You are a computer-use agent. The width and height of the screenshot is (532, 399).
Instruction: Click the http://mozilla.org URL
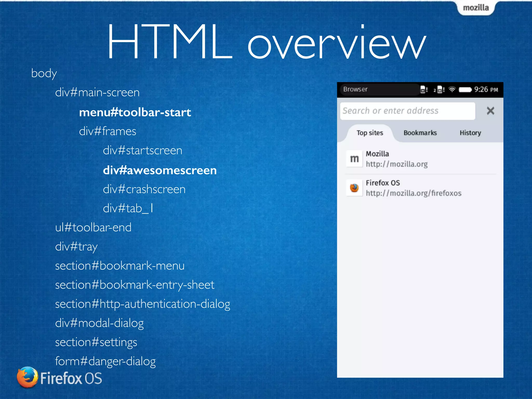coord(397,164)
